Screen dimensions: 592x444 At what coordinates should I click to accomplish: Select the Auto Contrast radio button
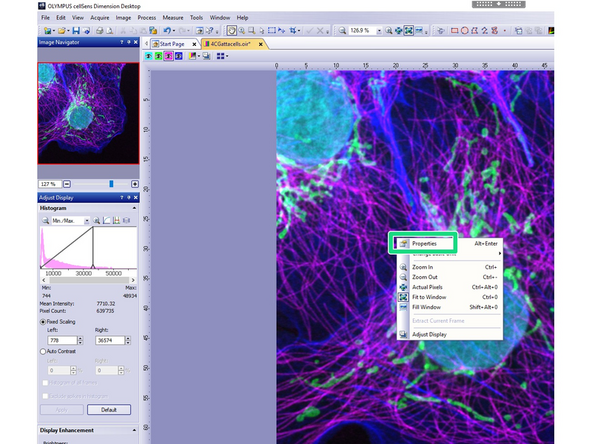pos(43,352)
